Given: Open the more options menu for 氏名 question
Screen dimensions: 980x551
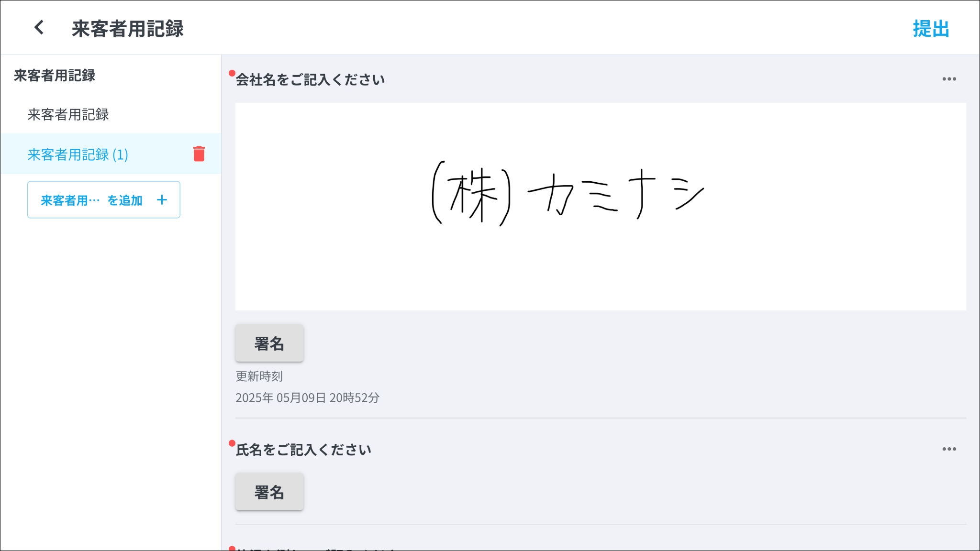Looking at the screenshot, I should [949, 449].
